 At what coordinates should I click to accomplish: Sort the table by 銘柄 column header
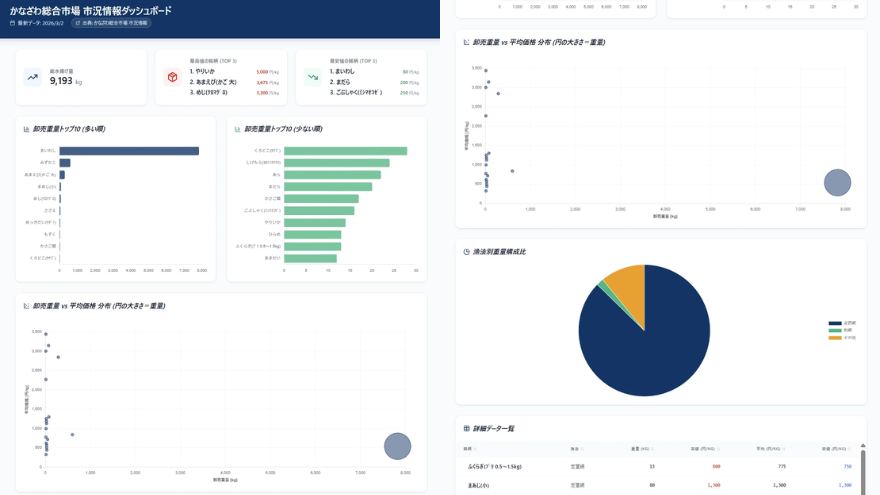[x=468, y=449]
